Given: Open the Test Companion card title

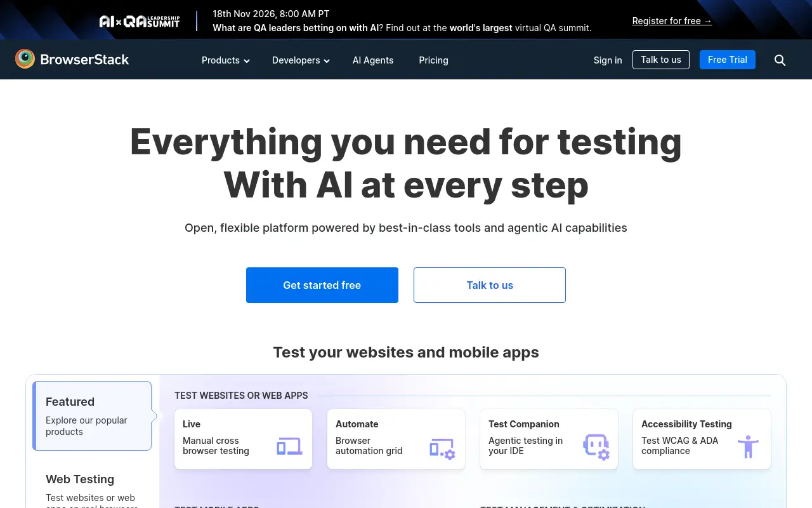Looking at the screenshot, I should pos(524,424).
